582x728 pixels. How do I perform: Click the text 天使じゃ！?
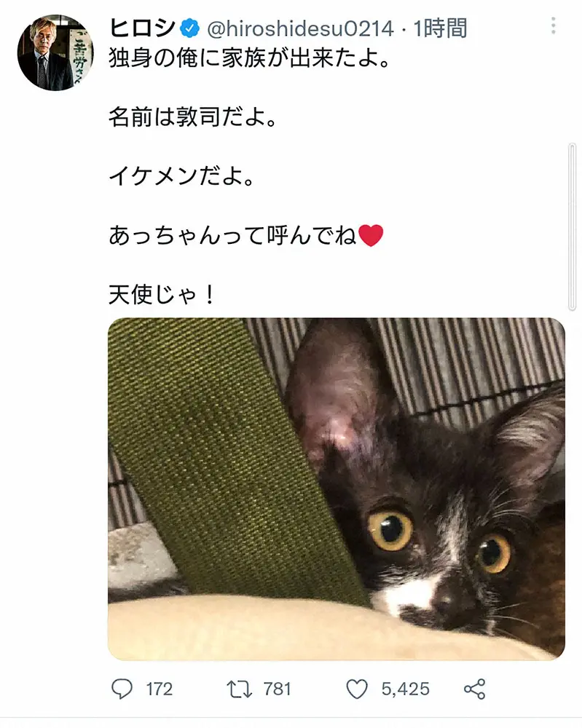click(162, 294)
